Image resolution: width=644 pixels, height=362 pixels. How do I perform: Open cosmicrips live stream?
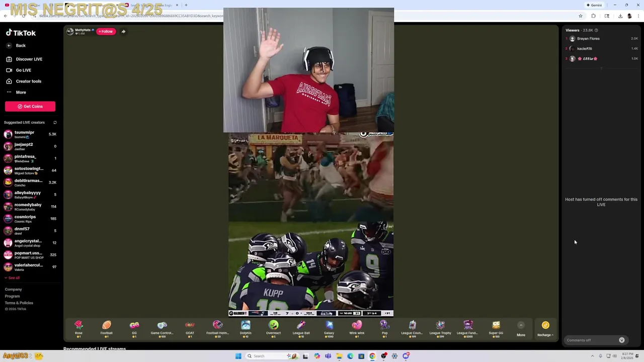coord(30,219)
